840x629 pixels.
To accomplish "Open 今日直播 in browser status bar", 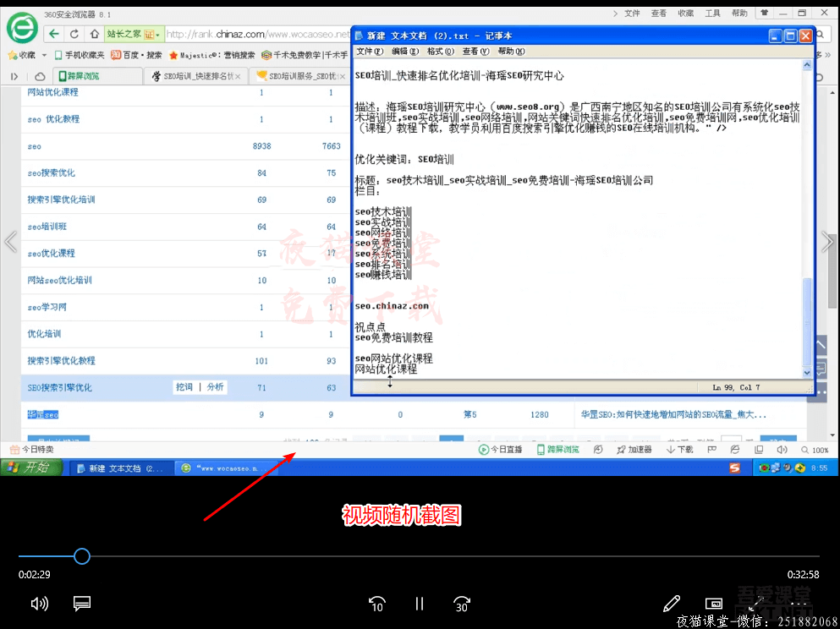I will [500, 450].
